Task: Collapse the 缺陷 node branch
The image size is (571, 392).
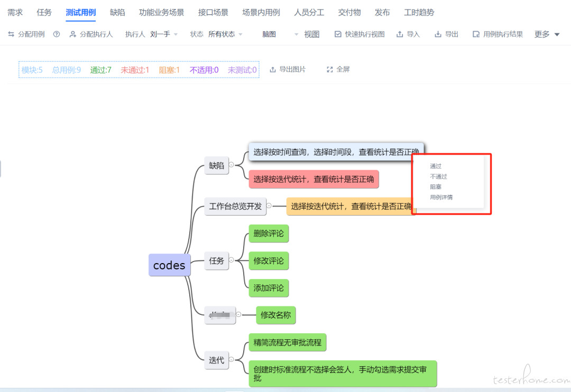Action: (231, 165)
